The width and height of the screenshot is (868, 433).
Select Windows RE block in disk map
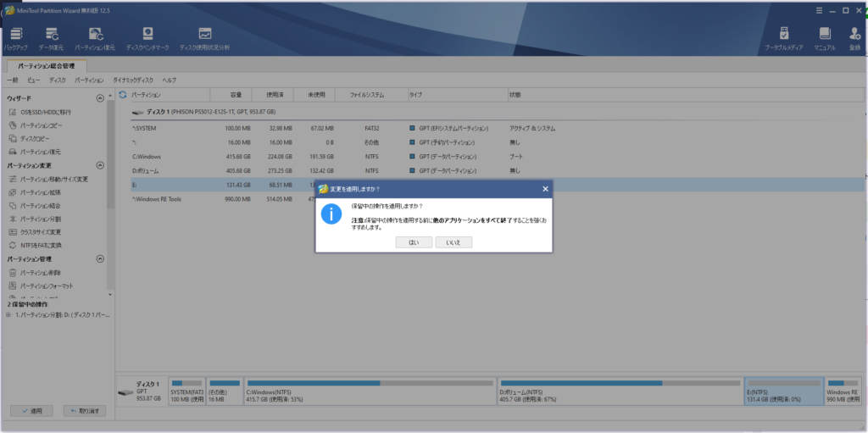coord(843,391)
